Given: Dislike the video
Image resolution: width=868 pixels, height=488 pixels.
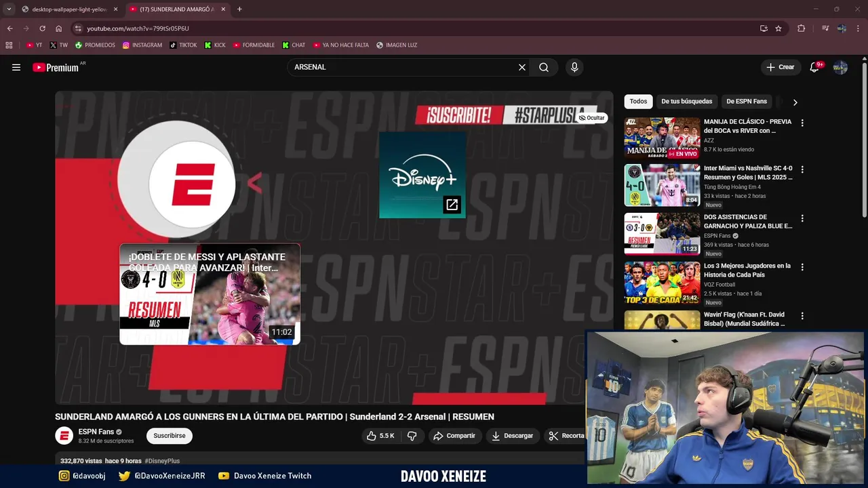Looking at the screenshot, I should (x=412, y=436).
